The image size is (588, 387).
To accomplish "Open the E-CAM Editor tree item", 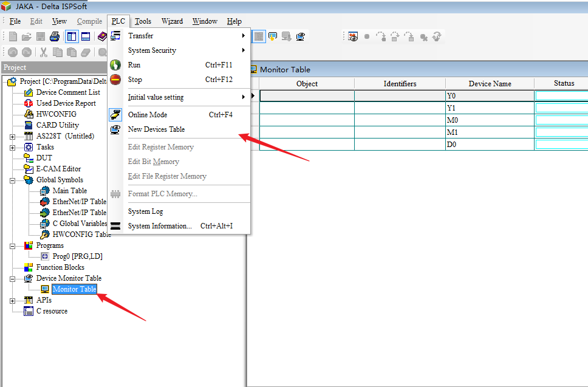I will tap(58, 169).
